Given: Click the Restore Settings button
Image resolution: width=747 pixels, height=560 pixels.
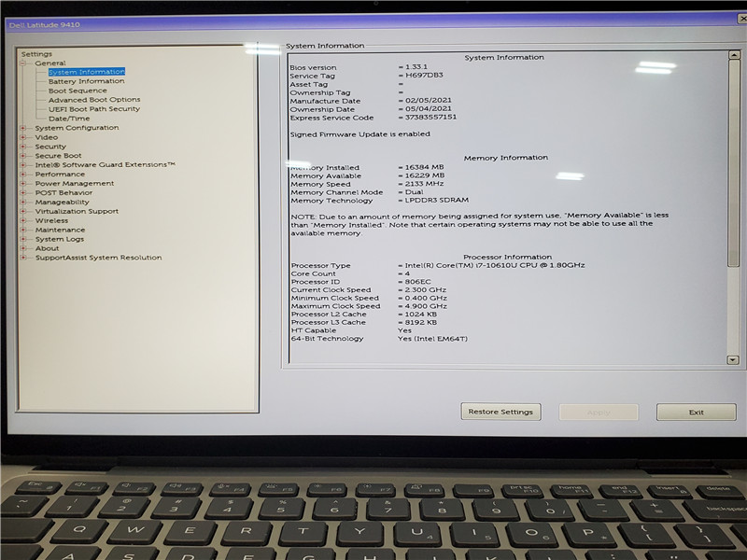Looking at the screenshot, I should point(500,412).
